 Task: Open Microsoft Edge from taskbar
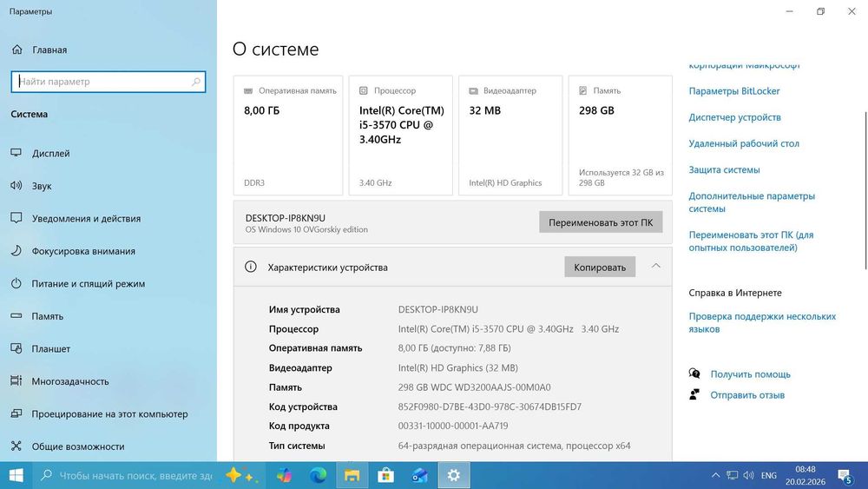click(318, 475)
